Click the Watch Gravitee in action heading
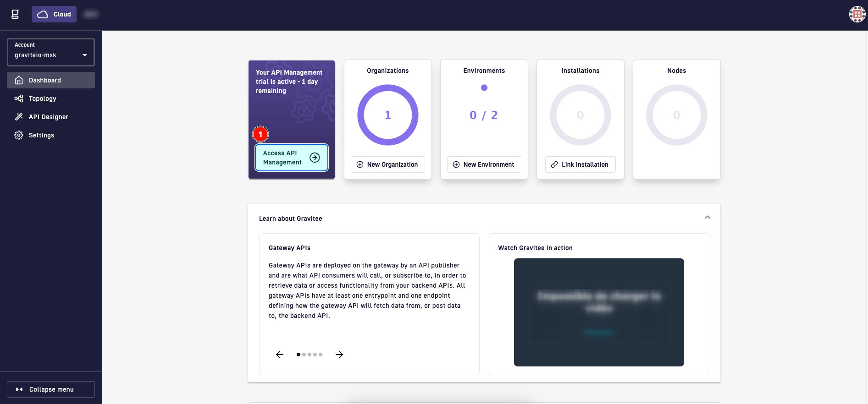Viewport: 868px width, 404px height. coord(536,248)
